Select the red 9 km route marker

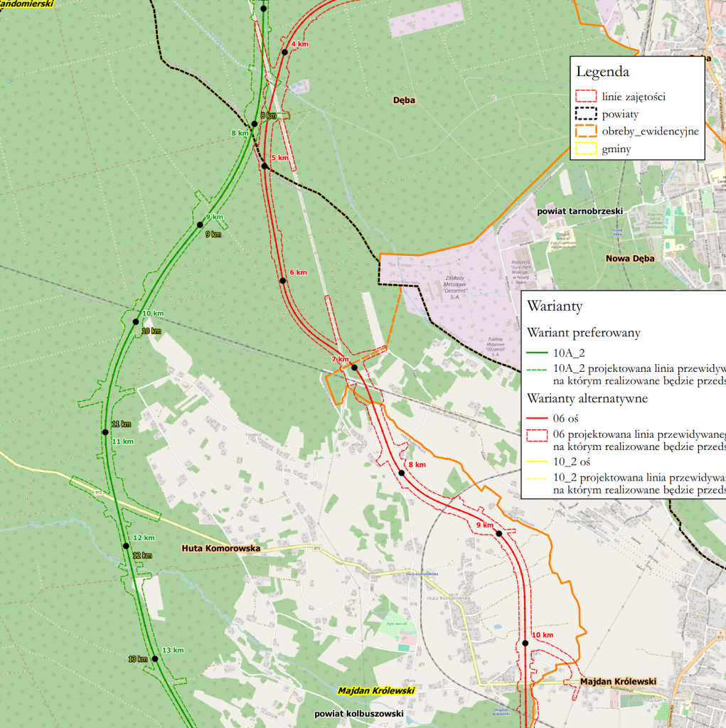(x=499, y=533)
